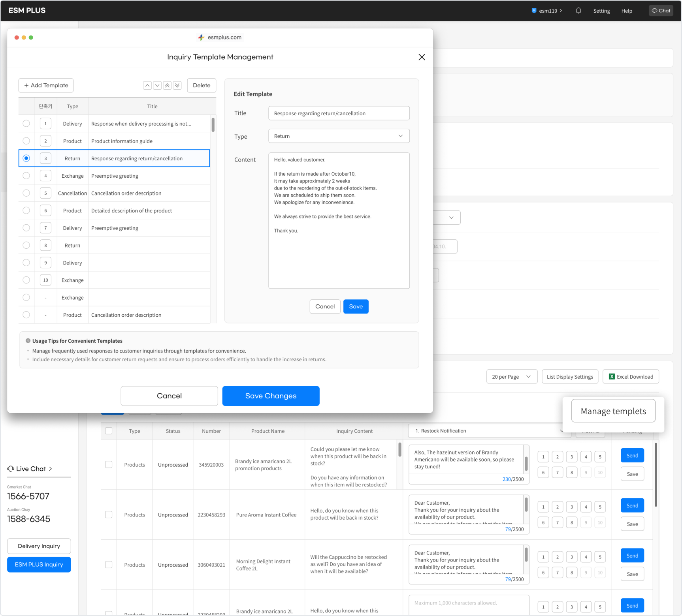Move template up with single up arrow
Image resolution: width=682 pixels, height=616 pixels.
click(x=147, y=85)
